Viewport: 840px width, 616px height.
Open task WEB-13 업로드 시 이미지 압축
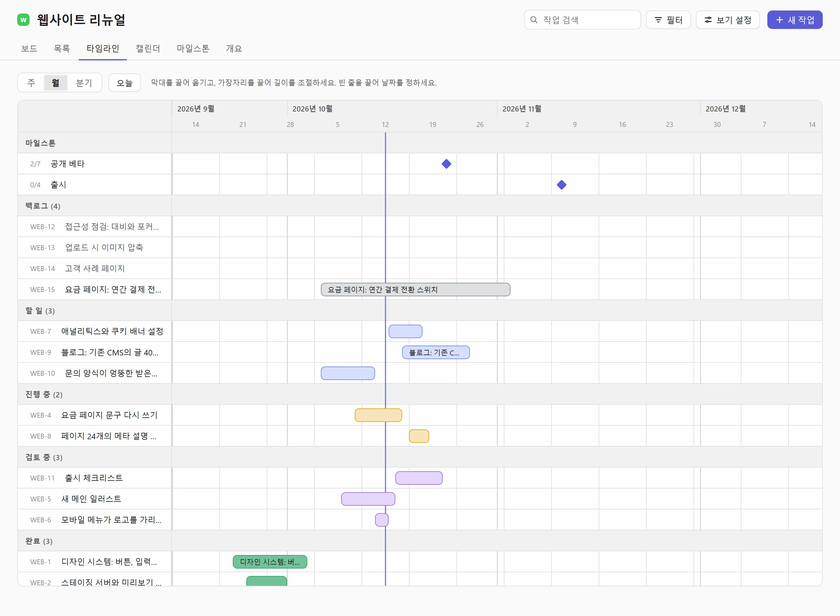point(95,247)
